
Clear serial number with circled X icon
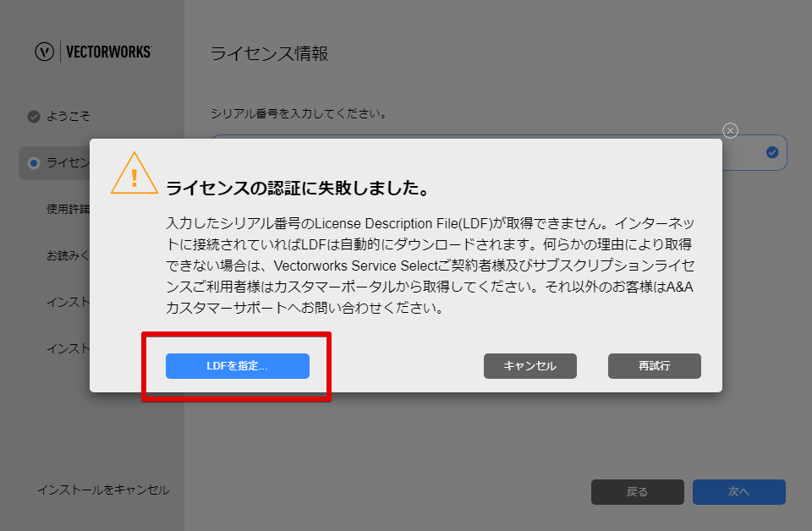click(730, 130)
